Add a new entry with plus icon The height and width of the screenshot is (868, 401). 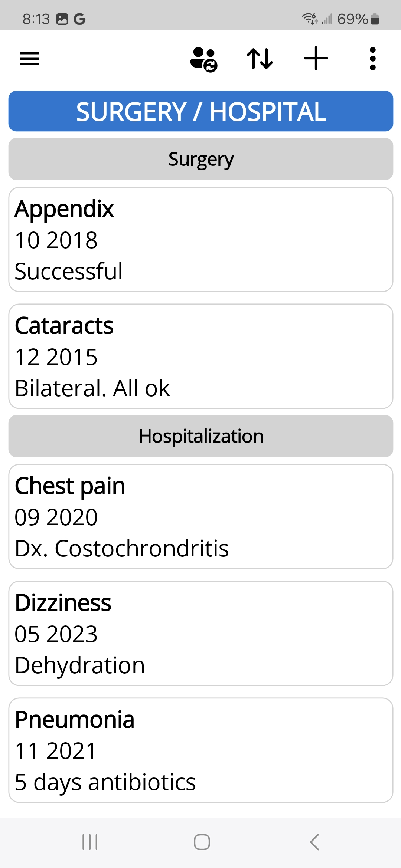click(x=316, y=59)
